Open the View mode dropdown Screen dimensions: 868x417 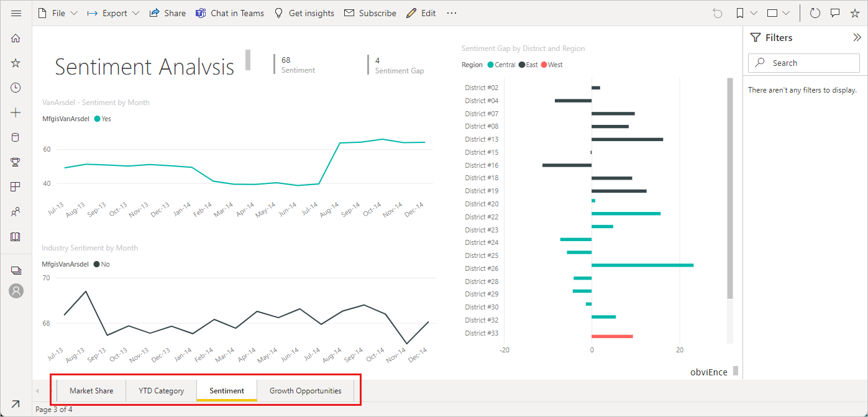coord(778,13)
